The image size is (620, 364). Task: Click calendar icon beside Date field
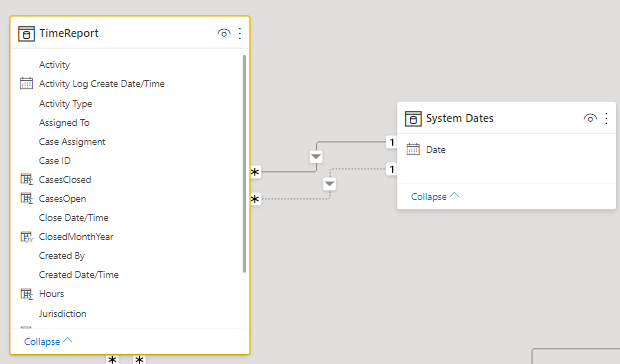click(413, 149)
